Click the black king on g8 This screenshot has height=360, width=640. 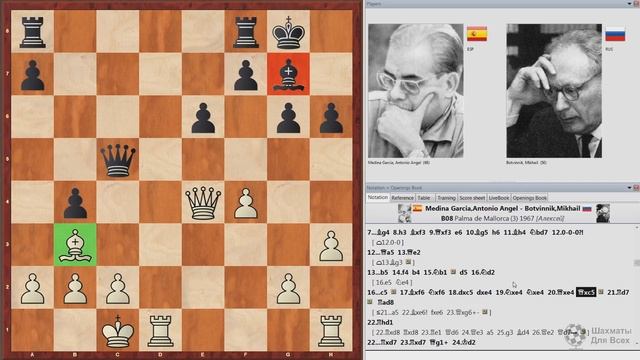point(288,32)
